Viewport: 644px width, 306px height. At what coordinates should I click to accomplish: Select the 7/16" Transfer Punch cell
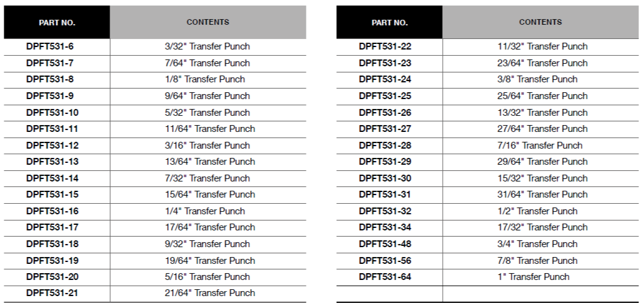point(541,145)
